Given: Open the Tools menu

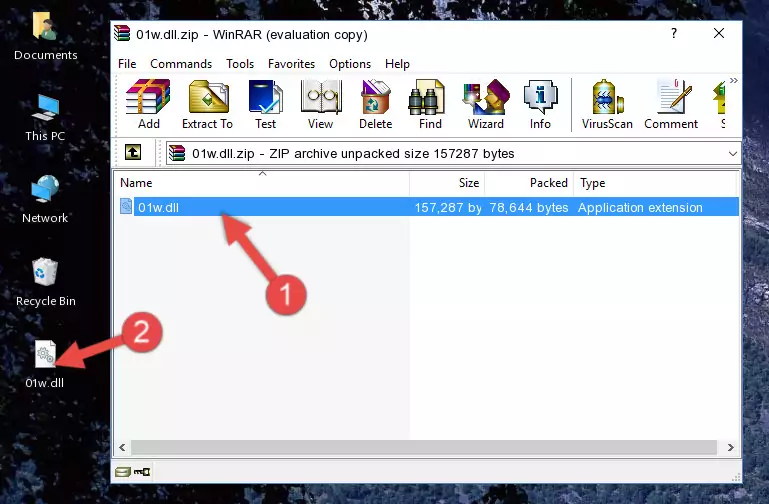Looking at the screenshot, I should click(x=240, y=64).
